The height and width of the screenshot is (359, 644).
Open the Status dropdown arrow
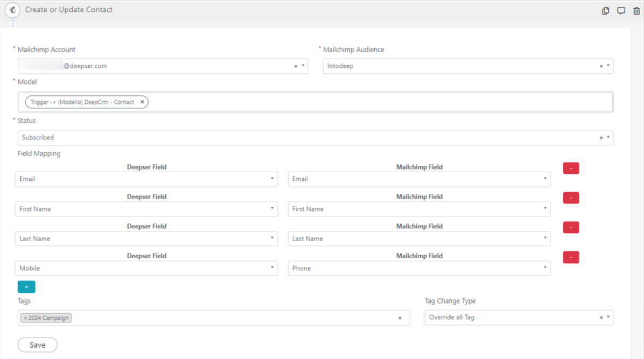tap(608, 137)
